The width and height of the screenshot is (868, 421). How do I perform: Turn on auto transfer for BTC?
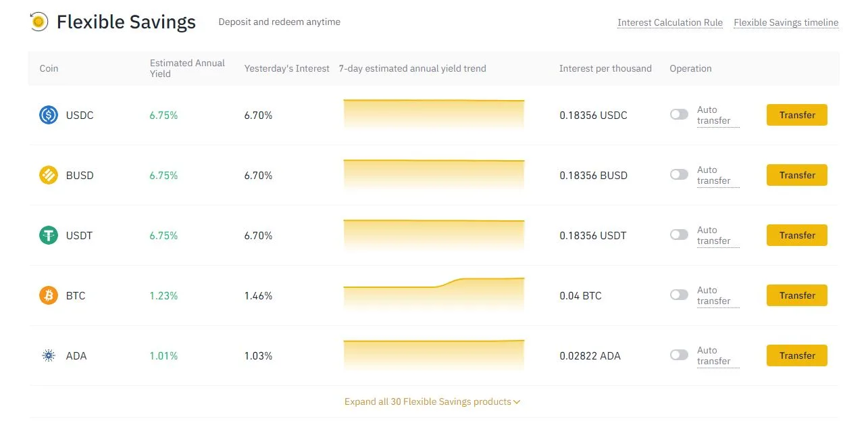coord(679,295)
